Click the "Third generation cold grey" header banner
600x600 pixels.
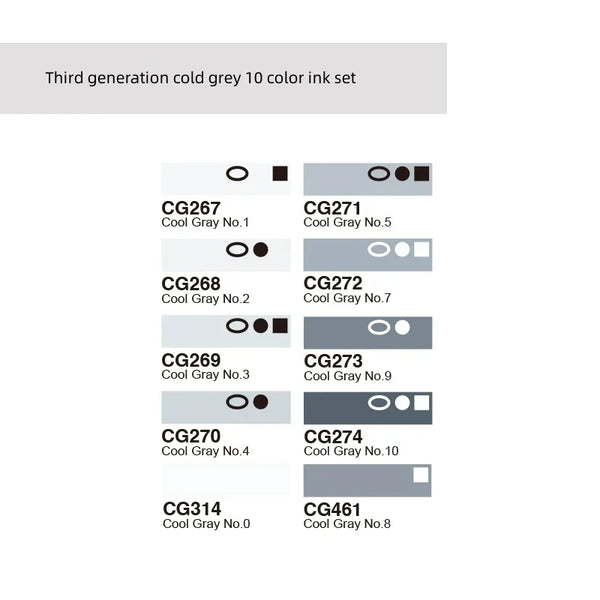pyautogui.click(x=223, y=78)
